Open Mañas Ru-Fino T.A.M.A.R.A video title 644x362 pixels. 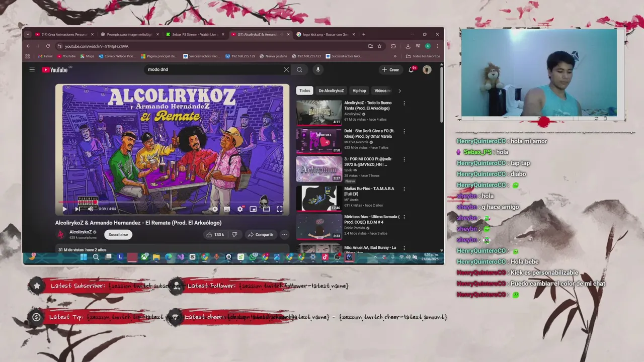(369, 191)
